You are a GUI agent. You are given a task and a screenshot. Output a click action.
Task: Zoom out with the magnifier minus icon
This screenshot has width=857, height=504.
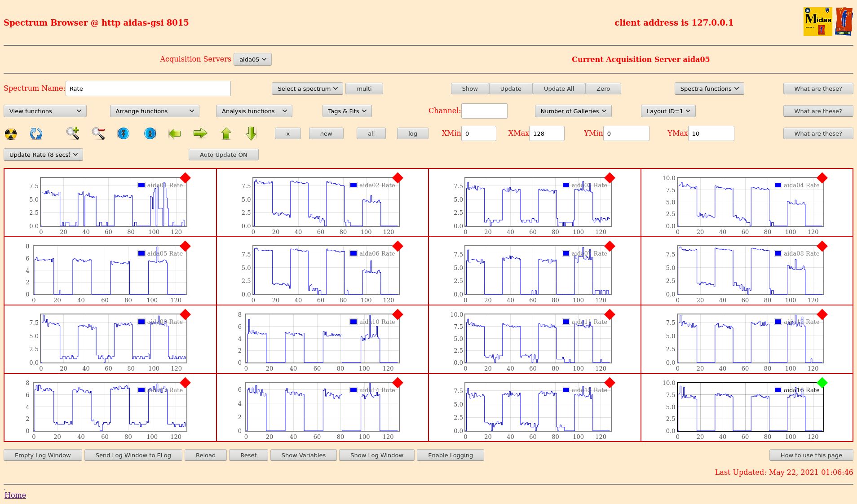(x=98, y=133)
